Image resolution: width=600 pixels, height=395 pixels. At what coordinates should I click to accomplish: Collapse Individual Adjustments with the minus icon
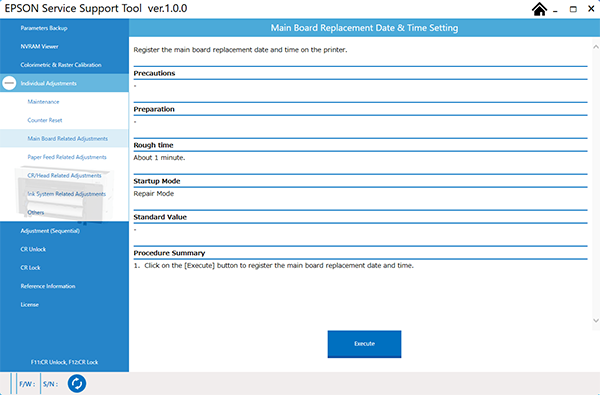click(9, 83)
